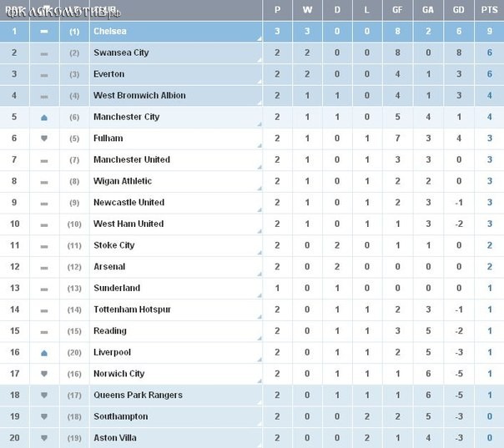
Task: Sort by the PTS column header
Action: (x=487, y=10)
